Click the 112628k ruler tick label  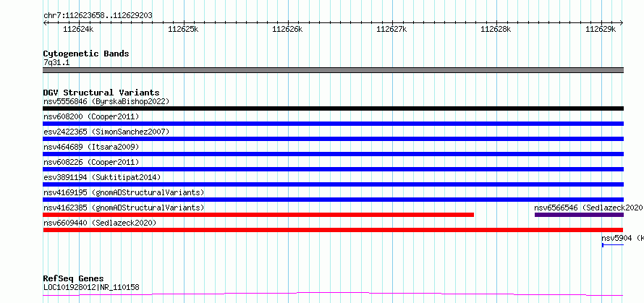[496, 29]
